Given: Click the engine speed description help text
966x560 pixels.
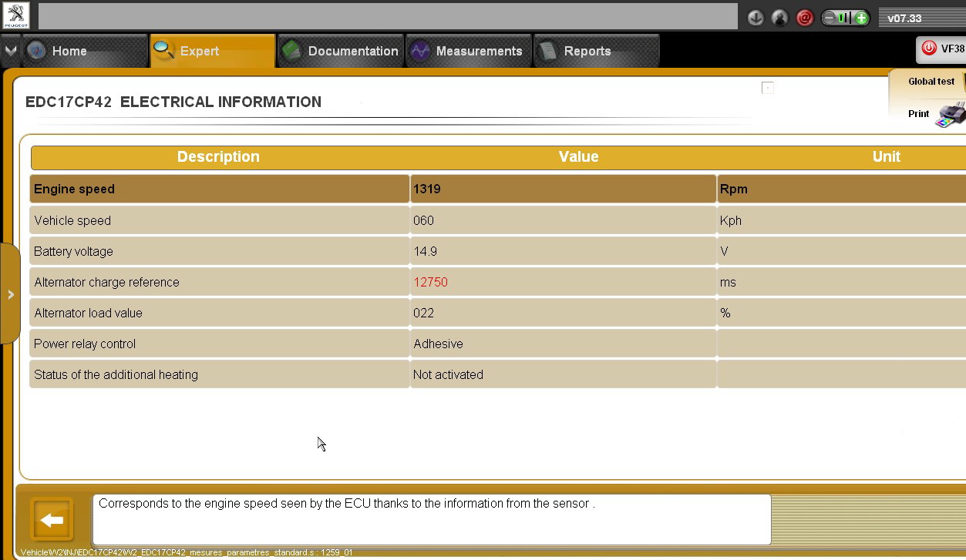Looking at the screenshot, I should [x=347, y=504].
